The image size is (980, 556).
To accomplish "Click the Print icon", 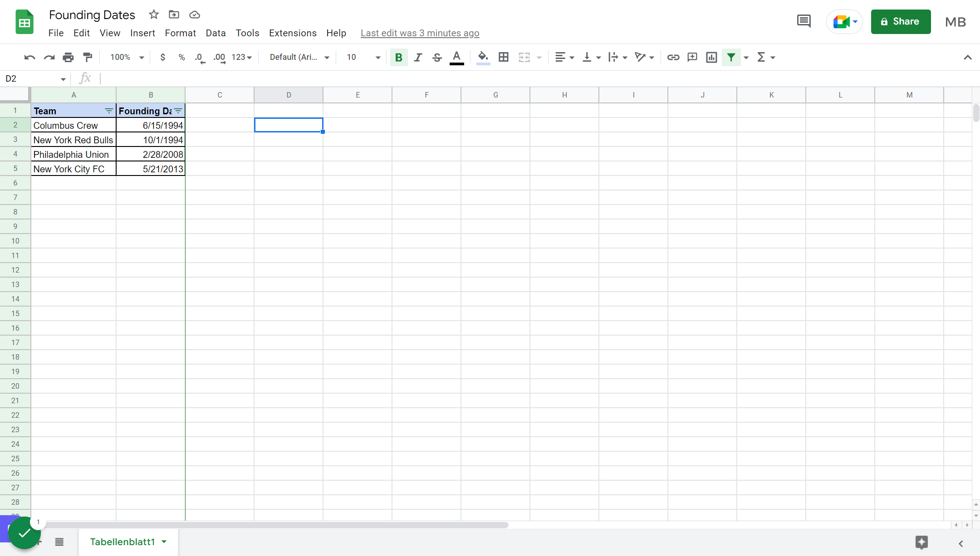I will [68, 57].
